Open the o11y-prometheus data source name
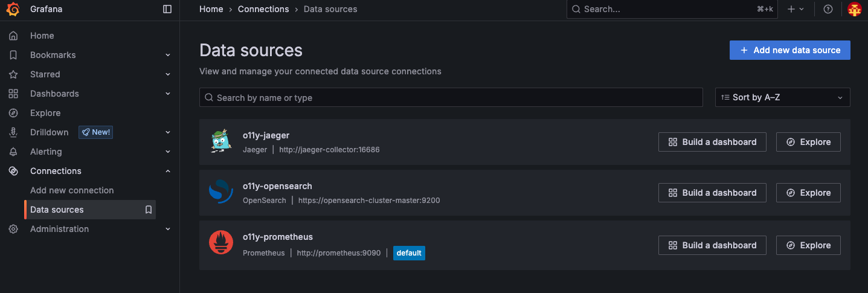The image size is (868, 293). (278, 237)
